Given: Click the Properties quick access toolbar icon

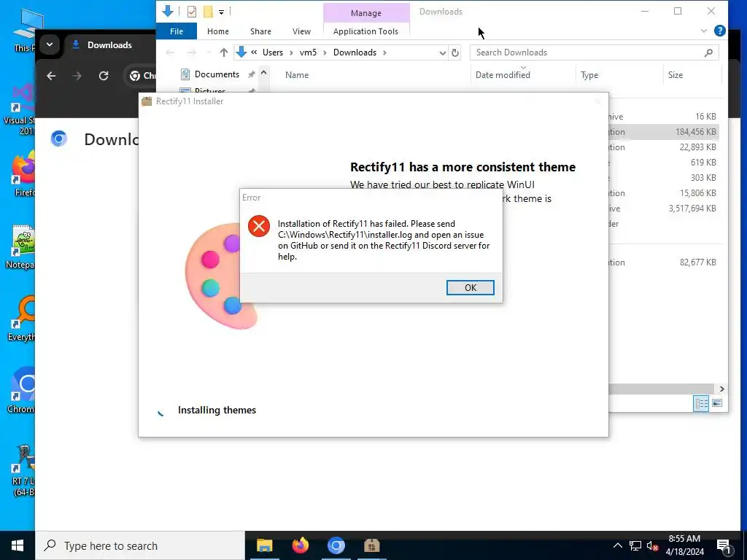Looking at the screenshot, I should pyautogui.click(x=192, y=12).
